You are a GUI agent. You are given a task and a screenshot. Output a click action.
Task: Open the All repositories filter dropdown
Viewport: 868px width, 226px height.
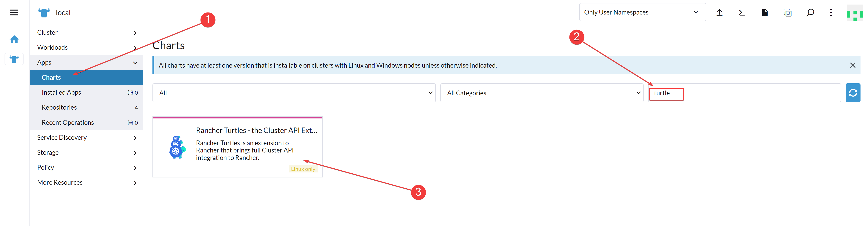(294, 93)
